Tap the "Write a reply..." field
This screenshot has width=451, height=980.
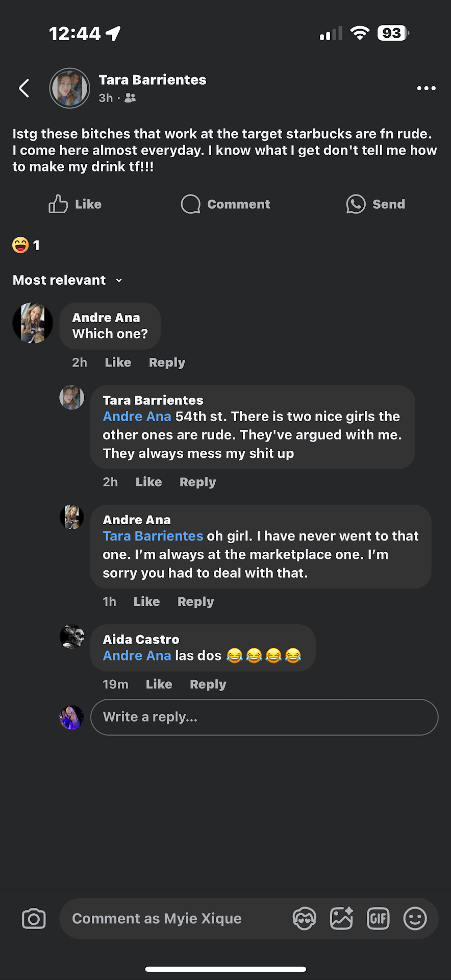264,717
